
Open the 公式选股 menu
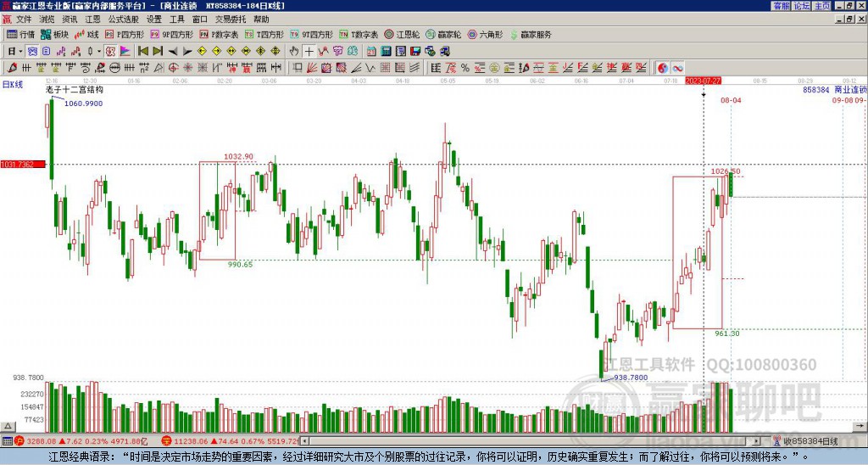pyautogui.click(x=123, y=20)
